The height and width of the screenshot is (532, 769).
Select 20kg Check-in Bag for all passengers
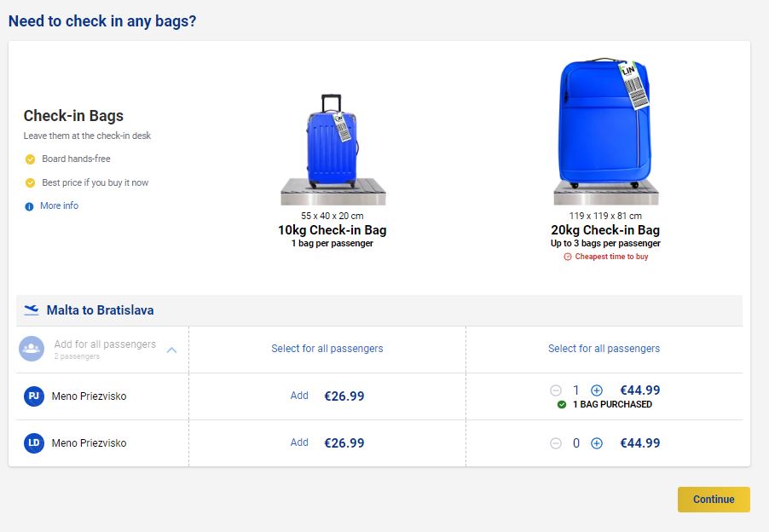(x=604, y=349)
